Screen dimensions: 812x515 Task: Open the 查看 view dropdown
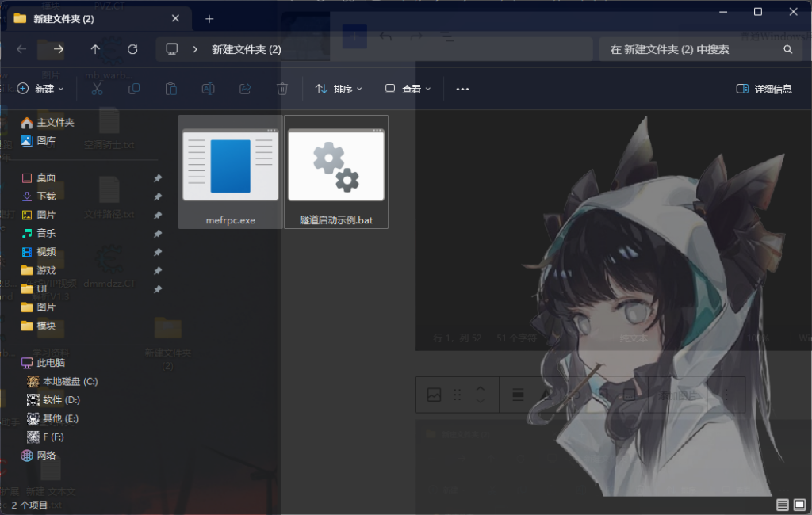point(408,89)
